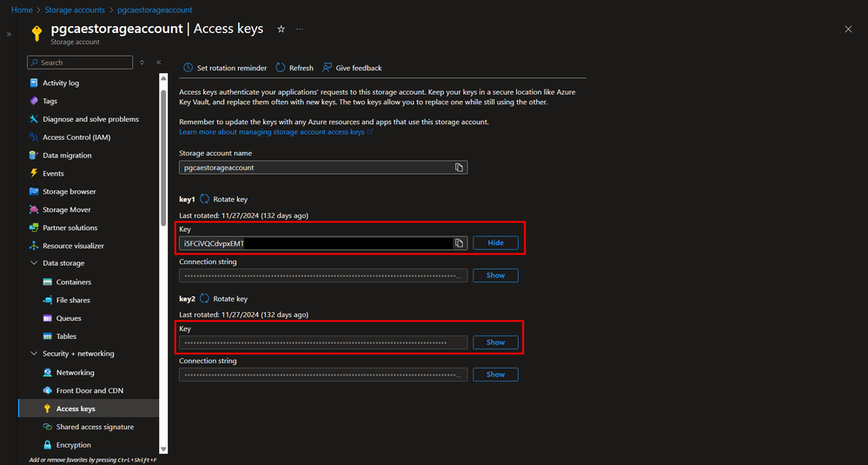Image resolution: width=868 pixels, height=465 pixels.
Task: Show the key2 connection string
Action: 495,375
